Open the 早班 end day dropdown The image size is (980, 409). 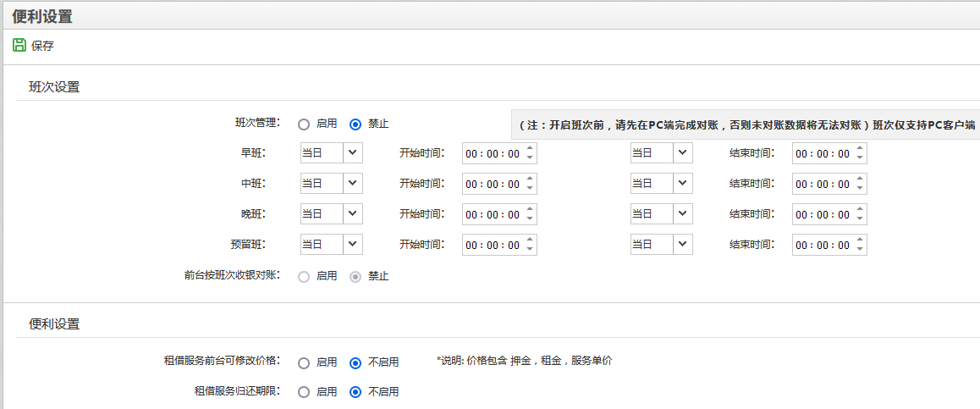pyautogui.click(x=661, y=153)
